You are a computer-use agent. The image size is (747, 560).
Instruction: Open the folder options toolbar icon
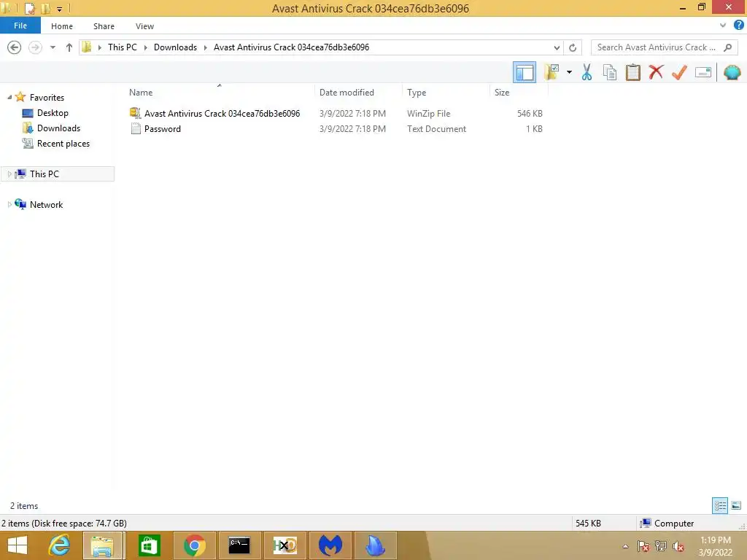pyautogui.click(x=551, y=72)
